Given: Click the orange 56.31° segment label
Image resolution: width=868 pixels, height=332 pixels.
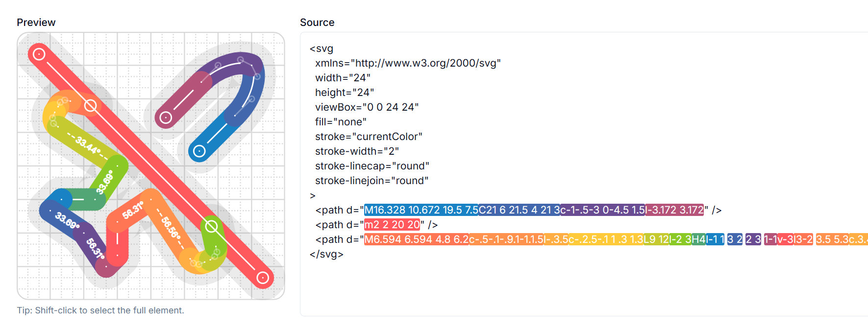Looking at the screenshot, I should point(132,210).
